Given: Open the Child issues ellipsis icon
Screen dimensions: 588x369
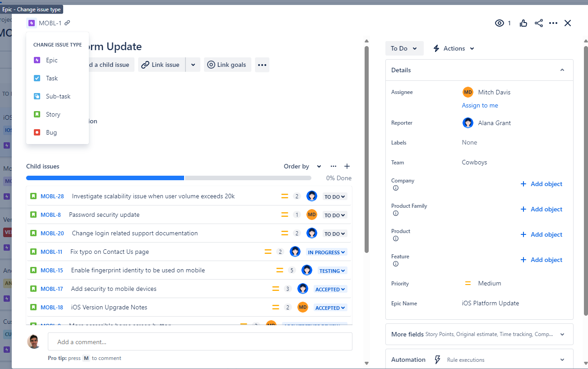Looking at the screenshot, I should (x=333, y=166).
